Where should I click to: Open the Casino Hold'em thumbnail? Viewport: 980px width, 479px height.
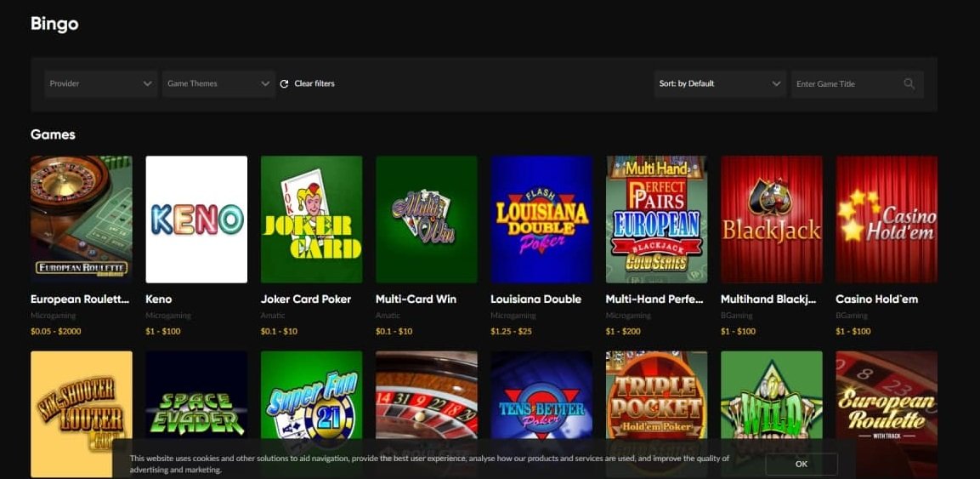(x=887, y=220)
